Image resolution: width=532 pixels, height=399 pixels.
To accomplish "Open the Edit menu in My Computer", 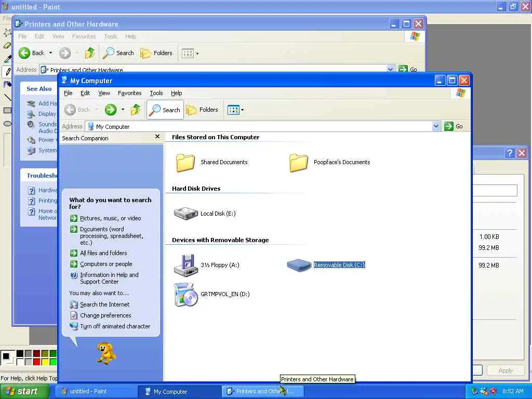I will point(85,93).
